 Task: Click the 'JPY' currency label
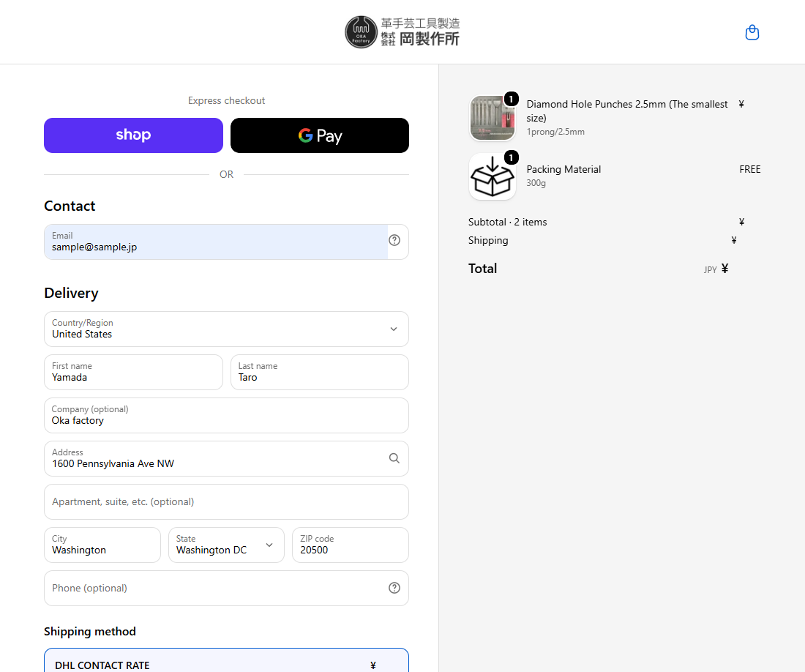(x=711, y=269)
